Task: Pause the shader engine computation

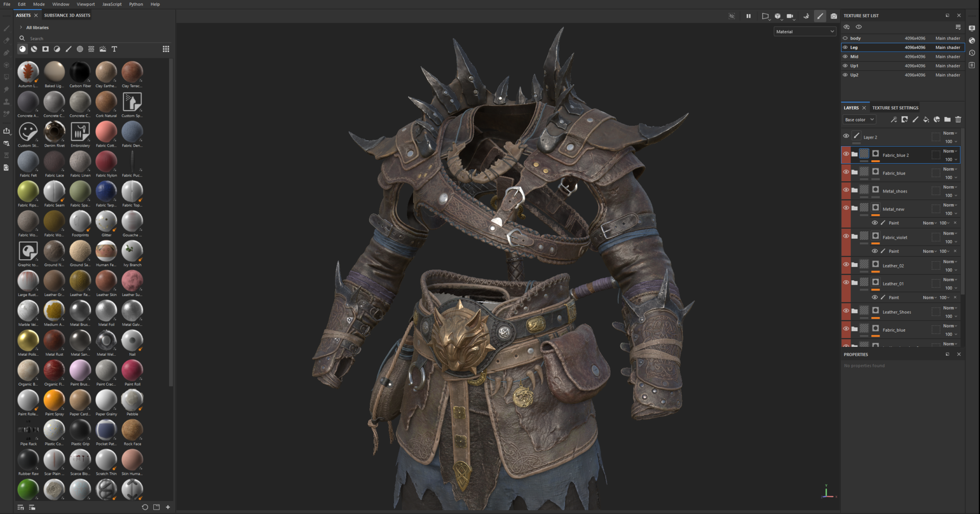Action: pyautogui.click(x=749, y=16)
